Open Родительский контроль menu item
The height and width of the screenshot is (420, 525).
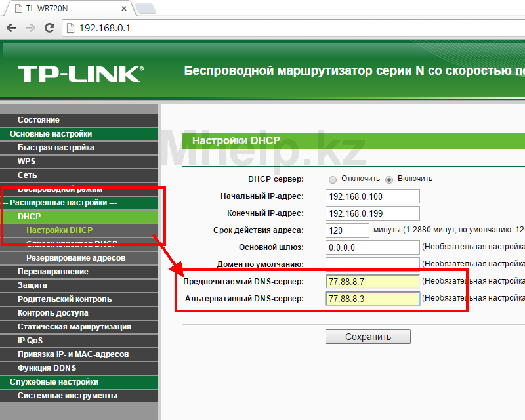(79, 299)
